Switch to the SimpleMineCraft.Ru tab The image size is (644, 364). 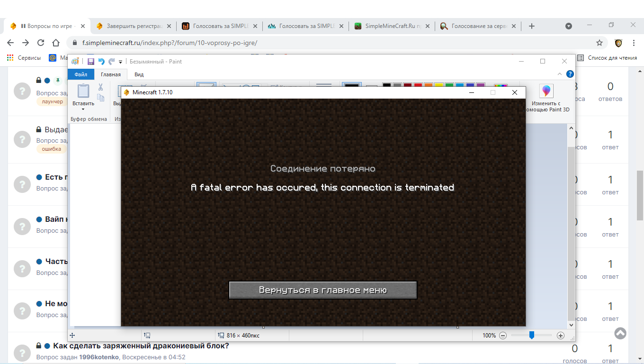[392, 26]
